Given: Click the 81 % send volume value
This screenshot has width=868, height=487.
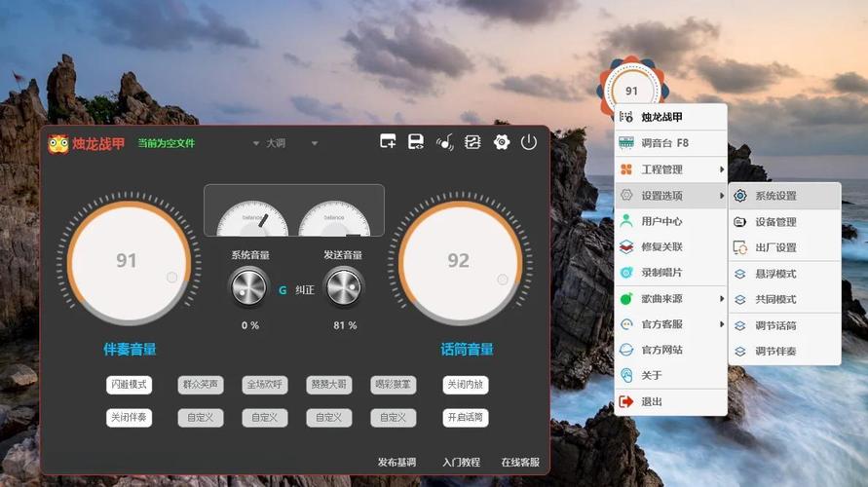Looking at the screenshot, I should tap(345, 325).
